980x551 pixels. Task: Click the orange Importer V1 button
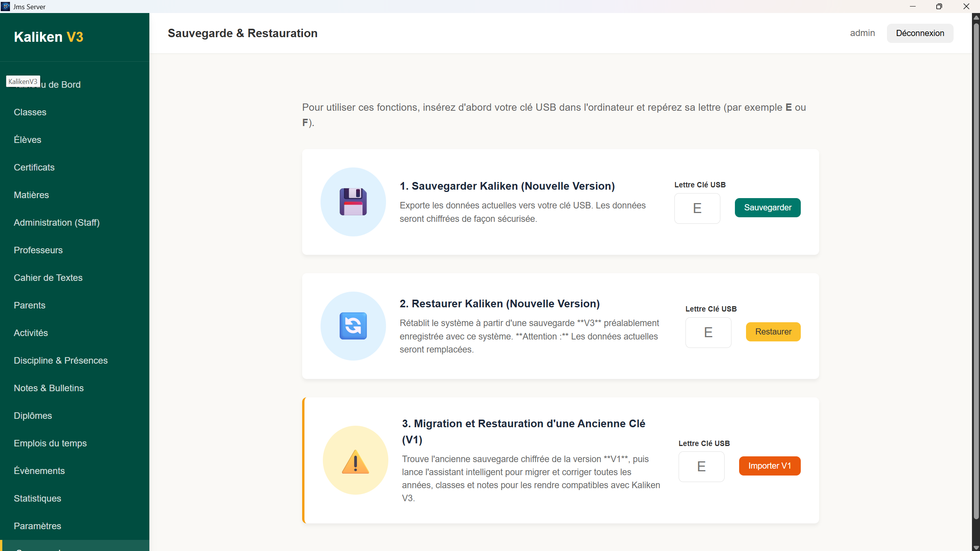tap(769, 466)
